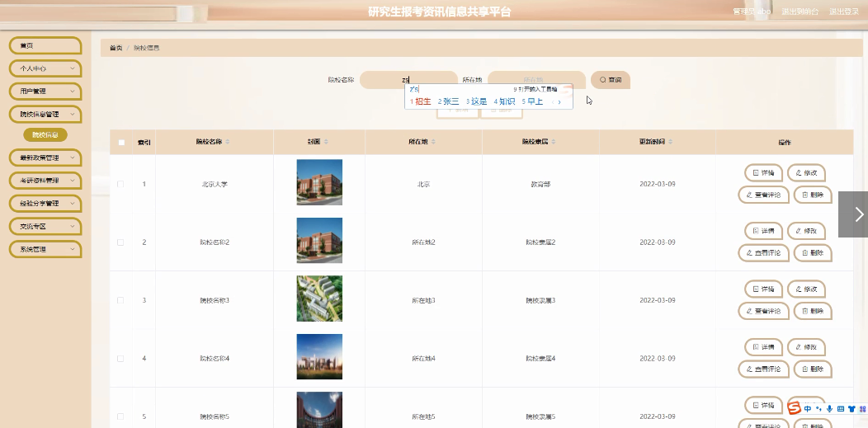This screenshot has height=428, width=868.
Task: Open 详情 for 院校名称3
Action: tap(763, 289)
